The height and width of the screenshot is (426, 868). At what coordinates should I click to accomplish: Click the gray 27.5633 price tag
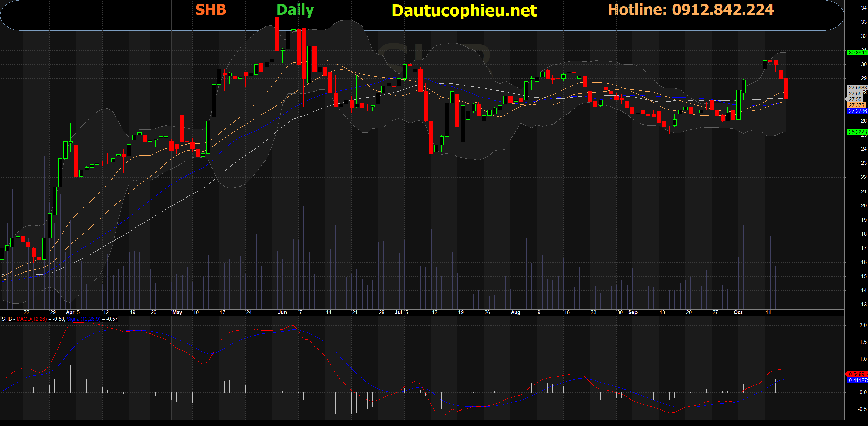(857, 88)
